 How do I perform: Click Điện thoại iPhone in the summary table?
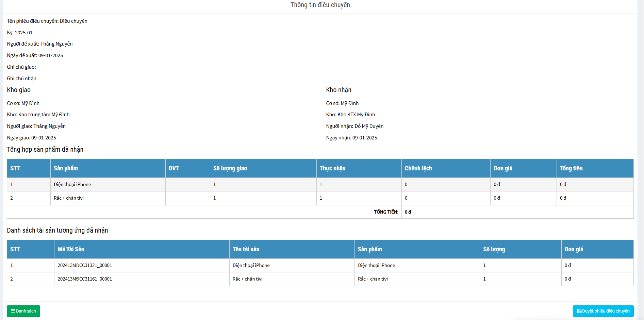click(x=72, y=184)
